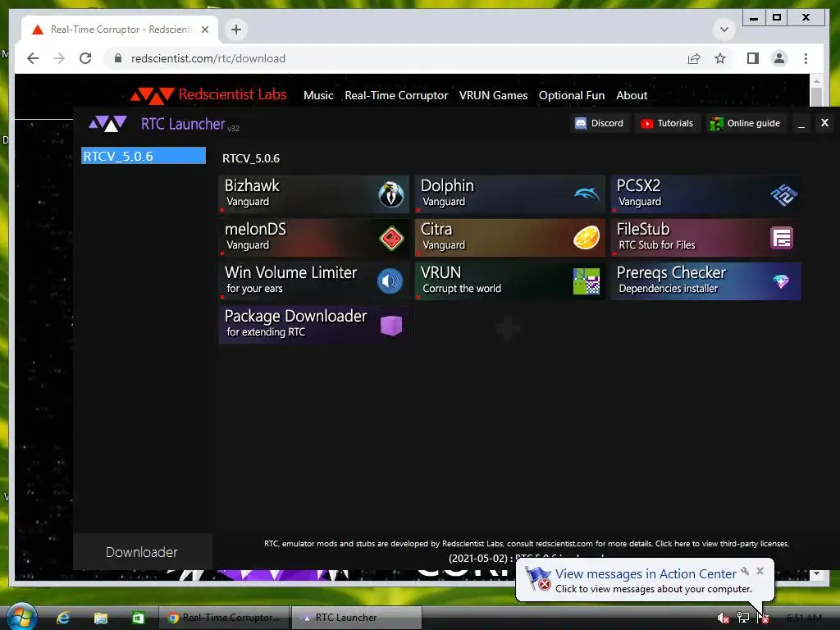Click muted volume tray icon

tap(723, 618)
